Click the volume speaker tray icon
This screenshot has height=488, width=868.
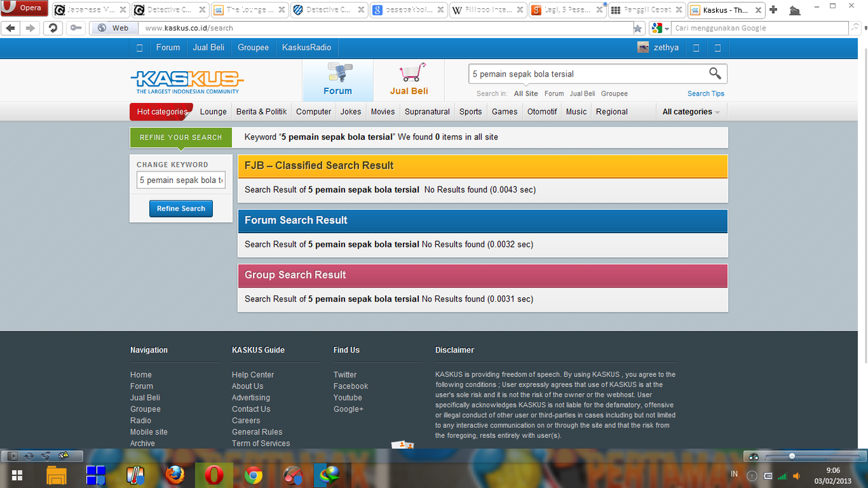(x=797, y=476)
